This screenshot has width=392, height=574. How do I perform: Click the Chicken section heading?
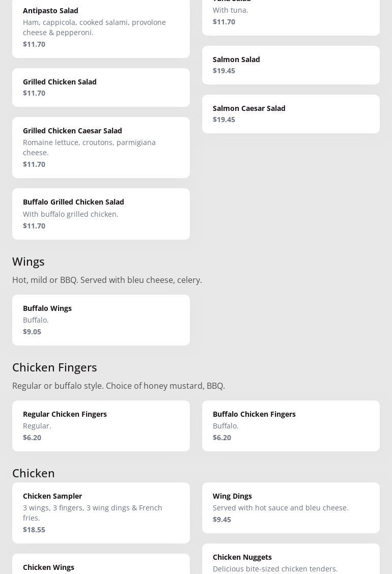tap(34, 473)
